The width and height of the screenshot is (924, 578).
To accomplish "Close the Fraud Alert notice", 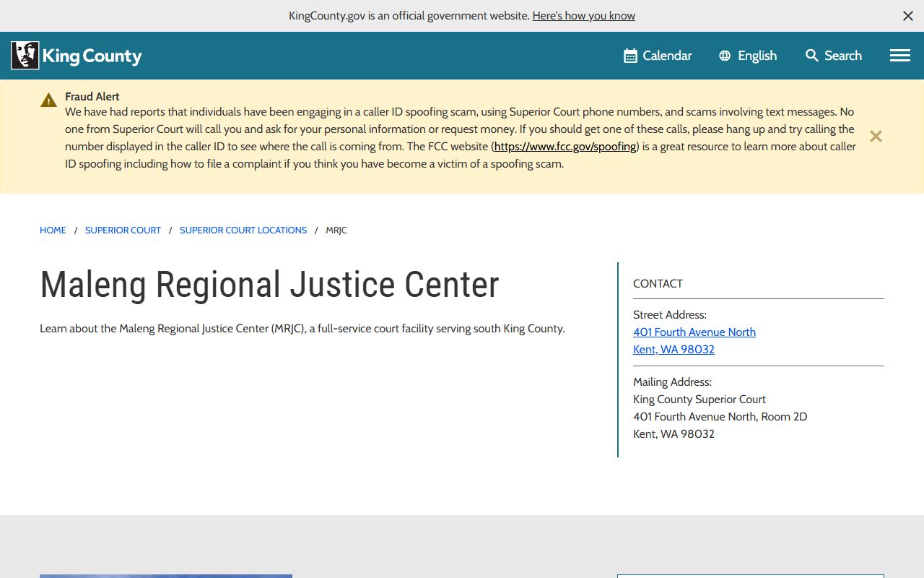I will coord(875,137).
